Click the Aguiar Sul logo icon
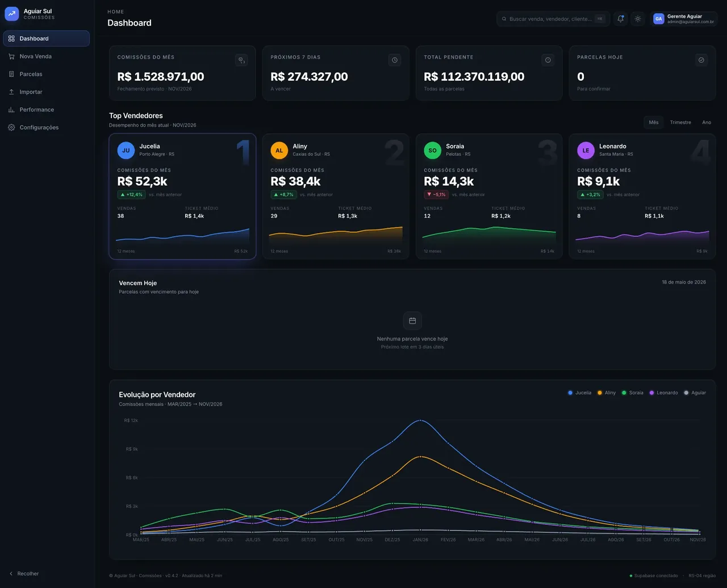Image resolution: width=727 pixels, height=588 pixels. [12, 14]
